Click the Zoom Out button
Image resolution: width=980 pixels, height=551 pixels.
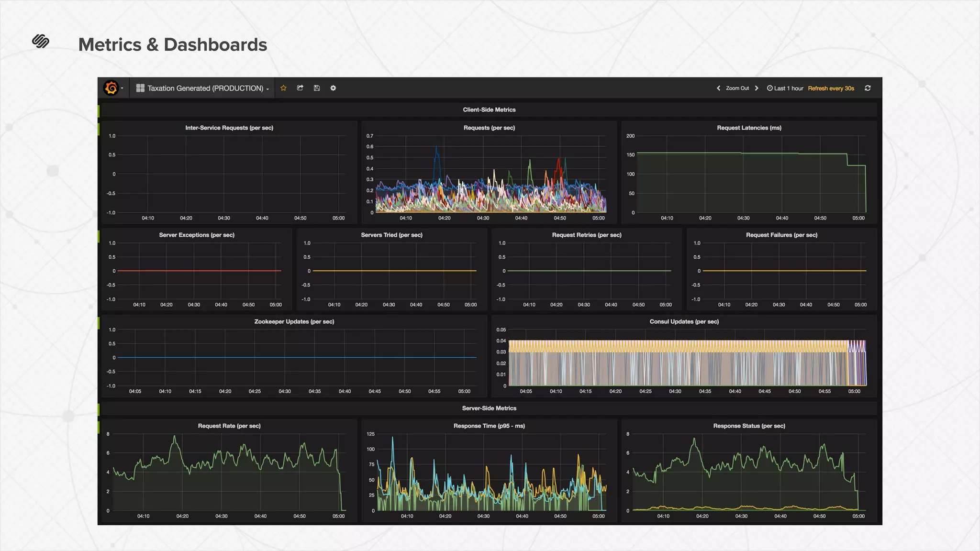tap(737, 88)
